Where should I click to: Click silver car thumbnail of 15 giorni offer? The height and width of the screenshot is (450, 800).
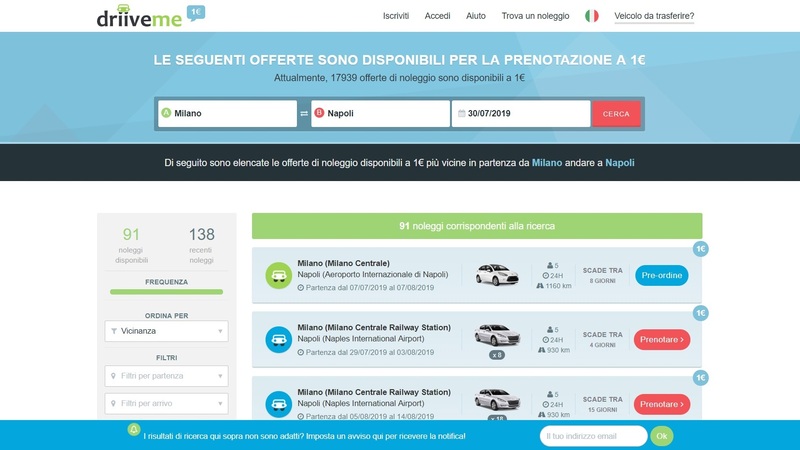coord(497,399)
